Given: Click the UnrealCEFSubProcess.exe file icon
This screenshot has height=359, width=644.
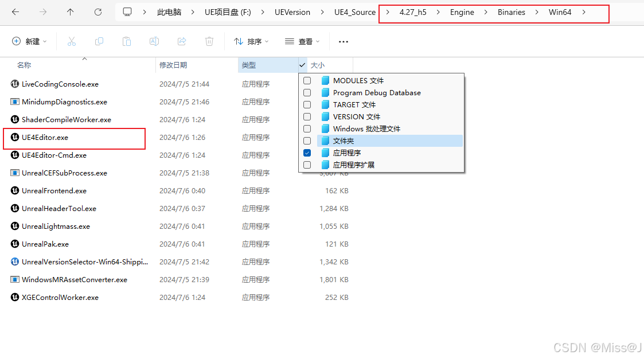Looking at the screenshot, I should point(15,173).
